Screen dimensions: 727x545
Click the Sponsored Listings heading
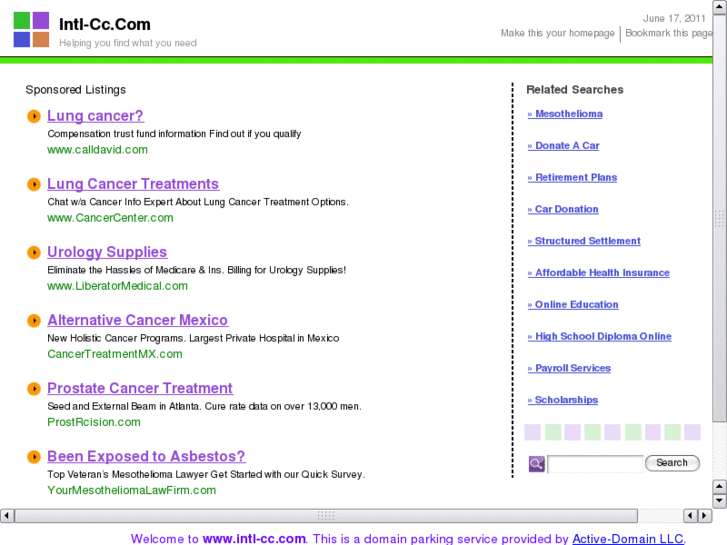76,90
